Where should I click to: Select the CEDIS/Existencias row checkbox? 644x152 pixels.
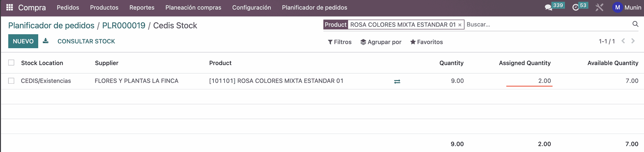pyautogui.click(x=11, y=81)
